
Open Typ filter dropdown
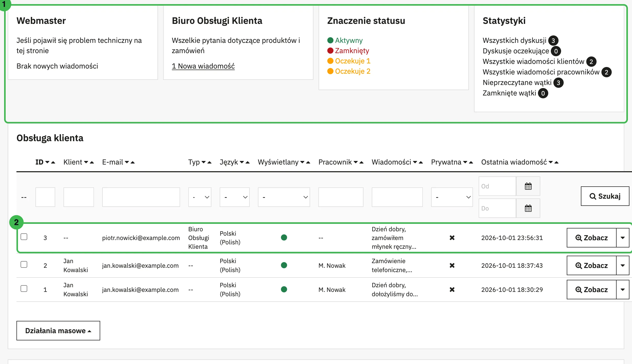(x=200, y=197)
